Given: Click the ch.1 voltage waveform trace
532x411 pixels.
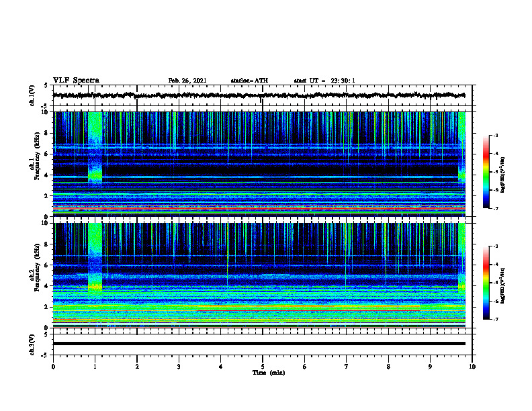Looking at the screenshot, I should pyautogui.click(x=259, y=95).
